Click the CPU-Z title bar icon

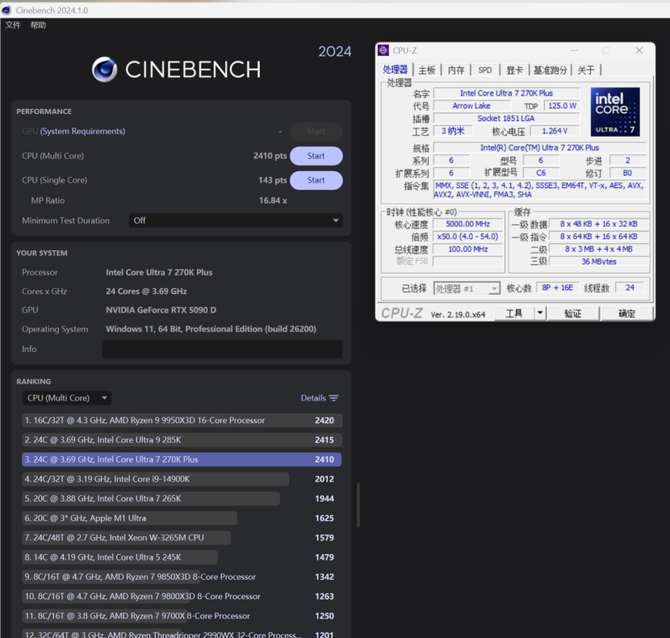point(383,51)
